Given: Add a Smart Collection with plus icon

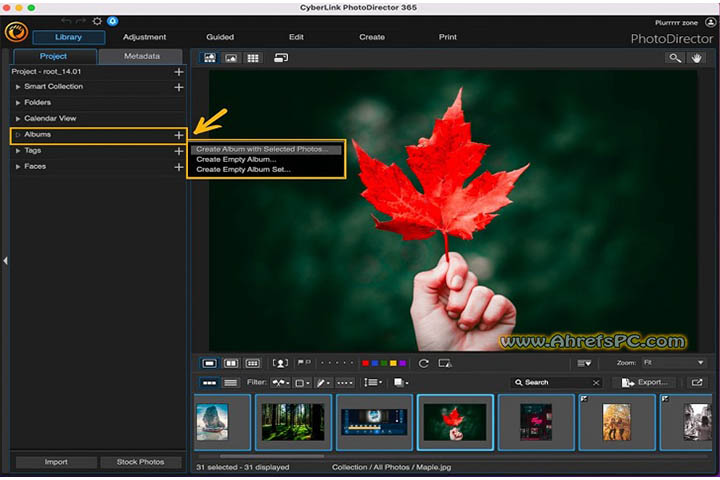Looking at the screenshot, I should pyautogui.click(x=179, y=87).
